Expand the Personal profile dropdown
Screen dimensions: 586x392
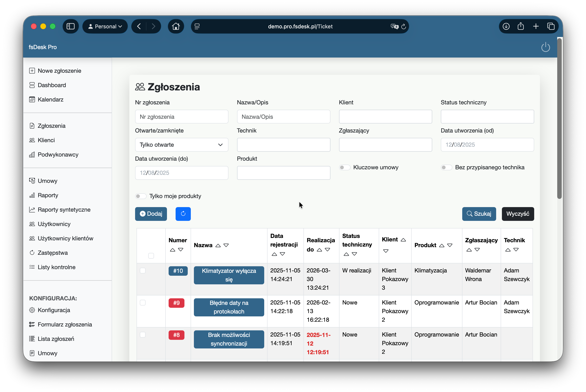pos(105,26)
